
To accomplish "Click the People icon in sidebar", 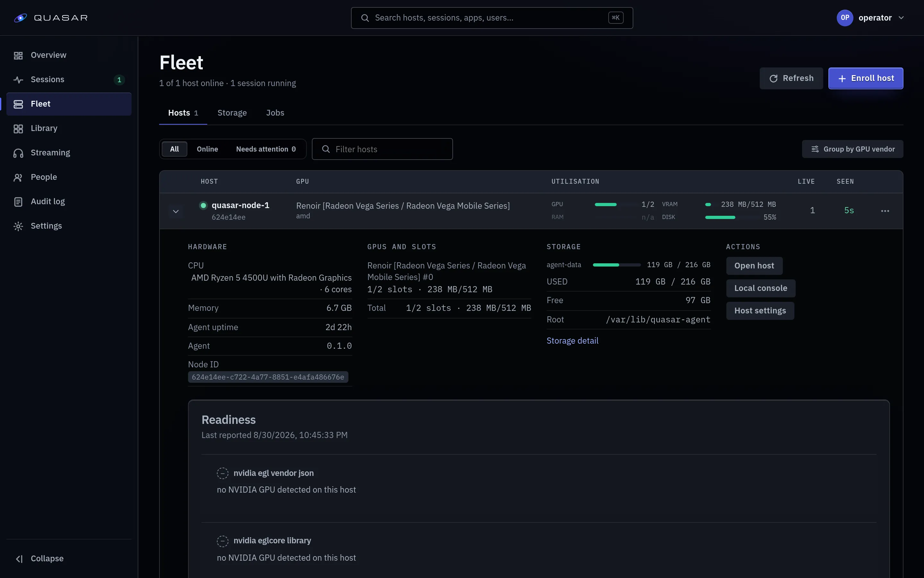I will click(x=18, y=177).
